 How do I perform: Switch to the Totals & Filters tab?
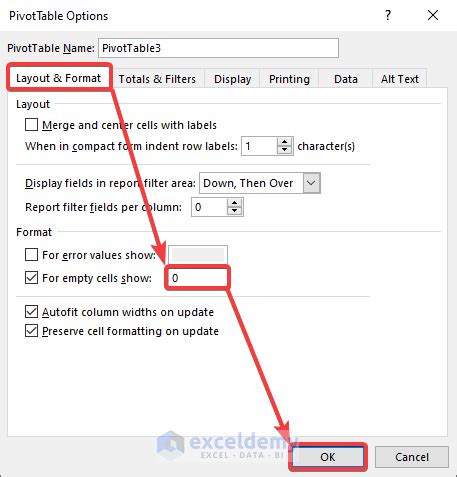point(157,79)
